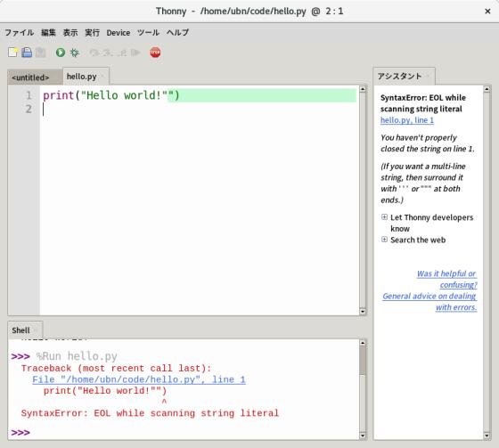This screenshot has height=448, width=499.
Task: Open the 実行 menu
Action: click(x=93, y=32)
